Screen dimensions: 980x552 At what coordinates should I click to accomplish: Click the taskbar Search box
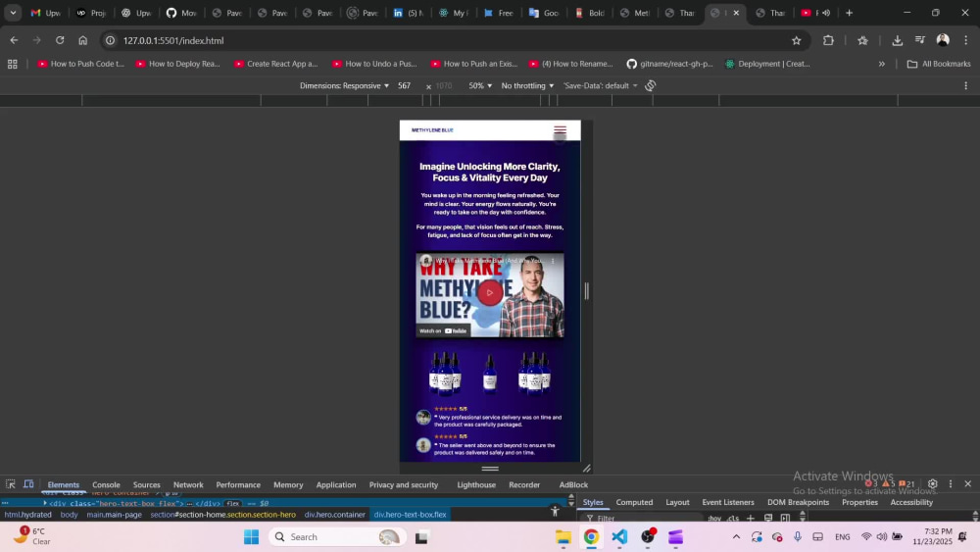336,537
